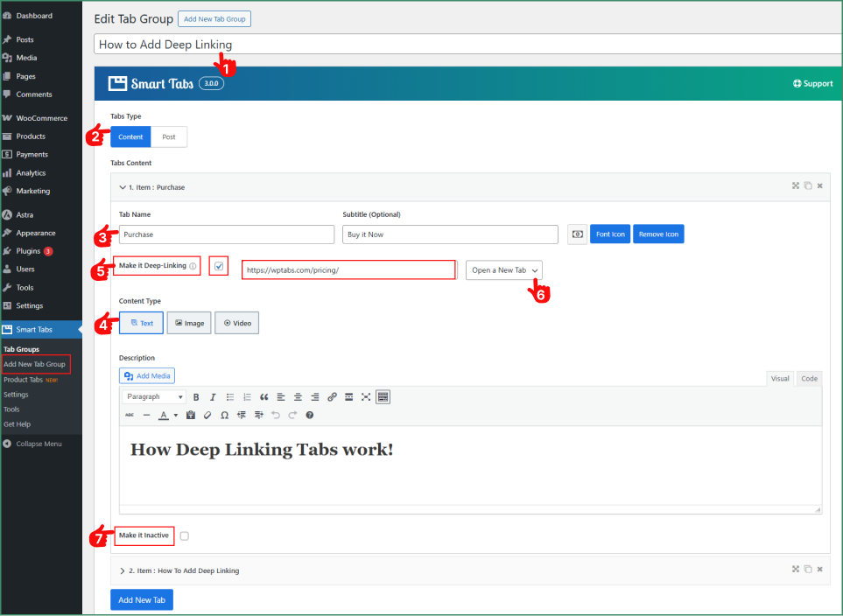Click the clear formatting eraser icon
Screen dimensions: 843x616
pos(207,415)
